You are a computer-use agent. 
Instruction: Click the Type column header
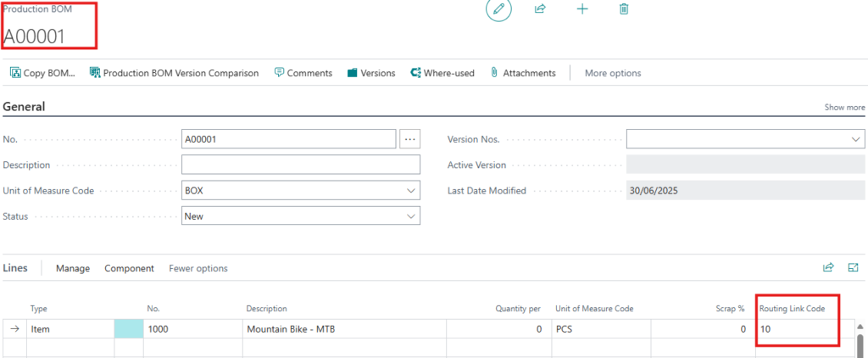click(x=39, y=309)
